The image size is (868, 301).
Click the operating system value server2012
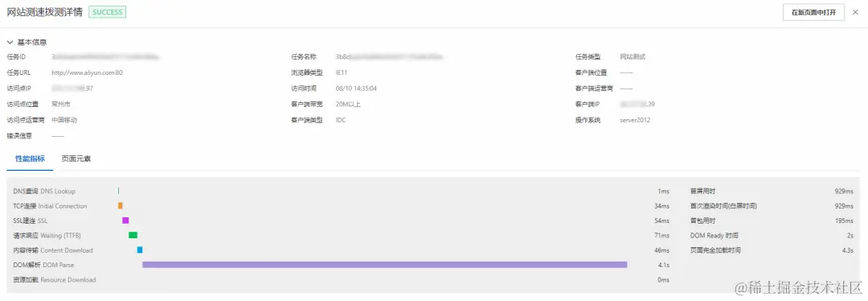click(635, 120)
